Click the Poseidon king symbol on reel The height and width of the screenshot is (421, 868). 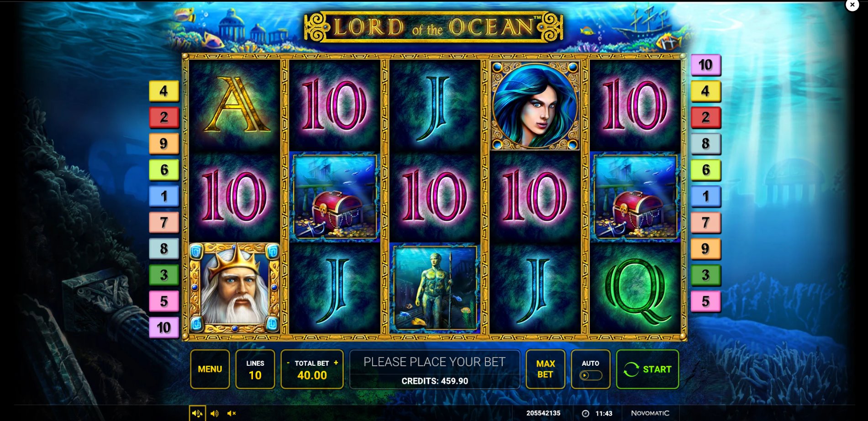coord(235,288)
